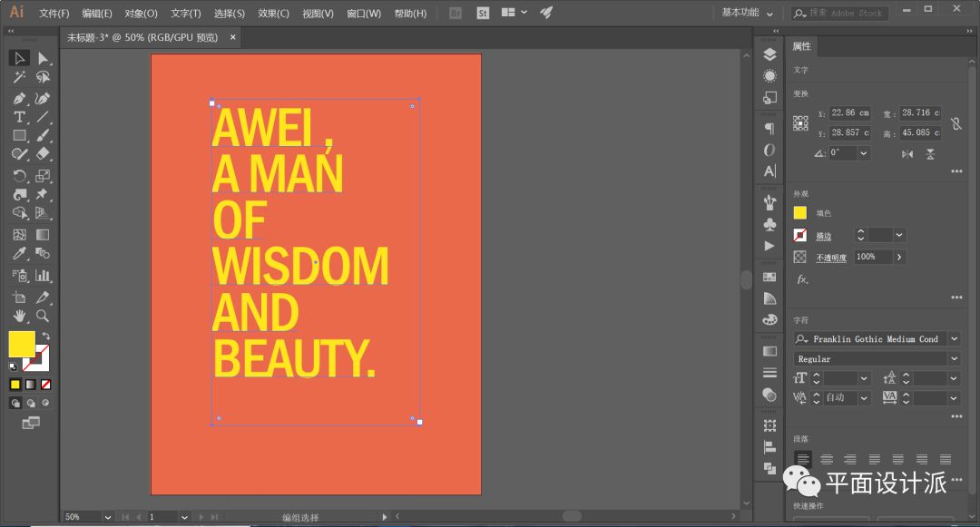
Task: Select the Rotate tool
Action: pyautogui.click(x=19, y=176)
